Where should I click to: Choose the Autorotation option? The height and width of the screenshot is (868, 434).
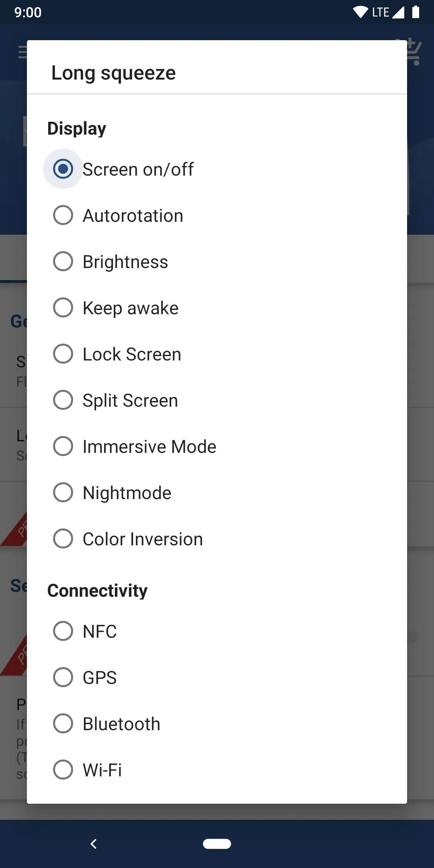(x=63, y=215)
